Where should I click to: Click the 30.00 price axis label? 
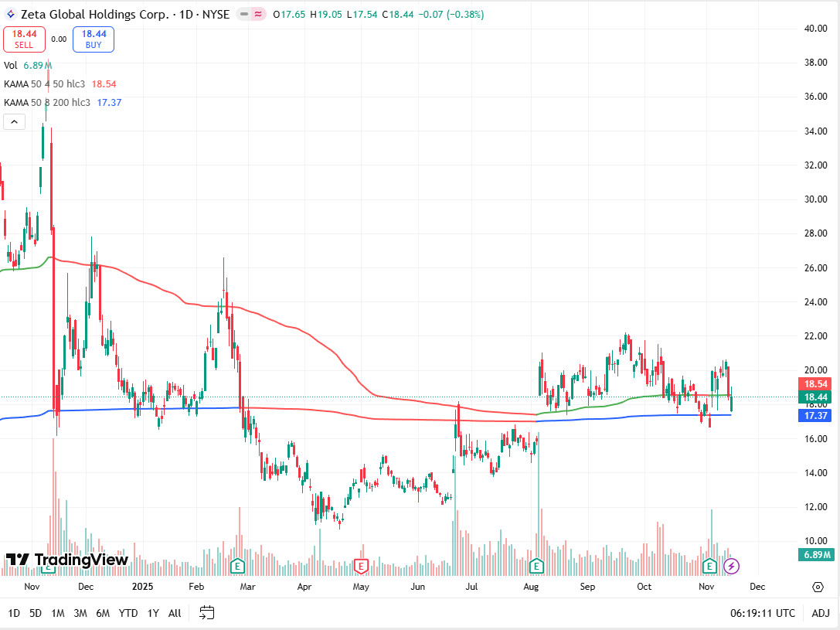point(815,199)
